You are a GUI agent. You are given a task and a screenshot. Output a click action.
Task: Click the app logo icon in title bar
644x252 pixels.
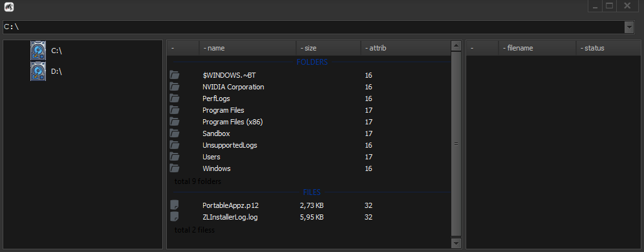click(9, 6)
